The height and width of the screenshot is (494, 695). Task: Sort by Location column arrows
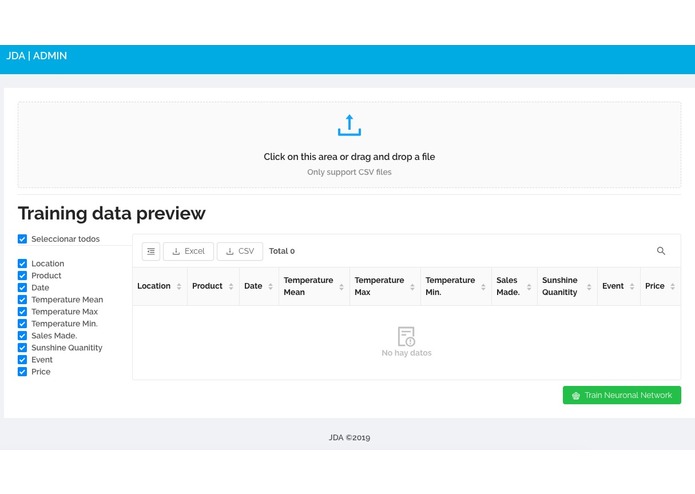coord(179,286)
